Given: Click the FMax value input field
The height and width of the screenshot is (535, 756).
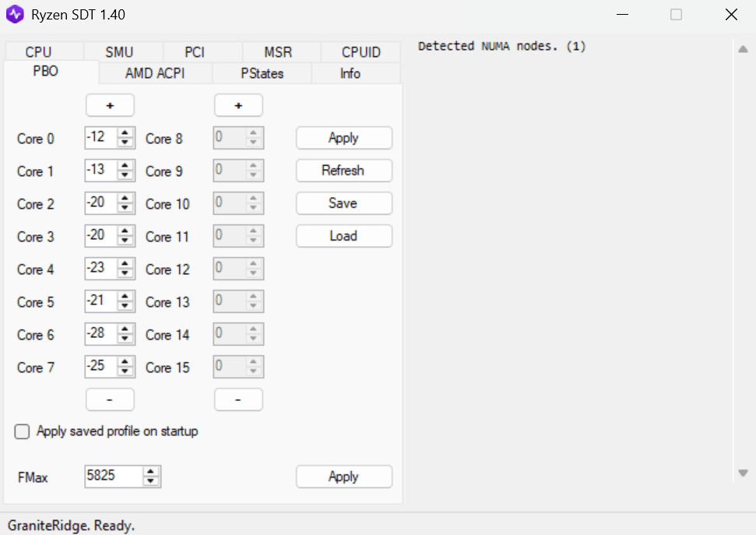Looking at the screenshot, I should [113, 476].
